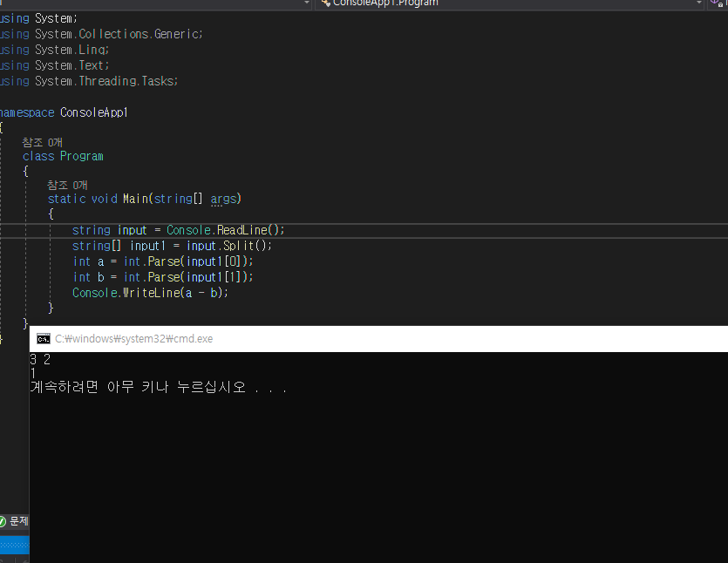Click 'using System;' line
Viewport: 728px width, 563px height.
pyautogui.click(x=38, y=18)
